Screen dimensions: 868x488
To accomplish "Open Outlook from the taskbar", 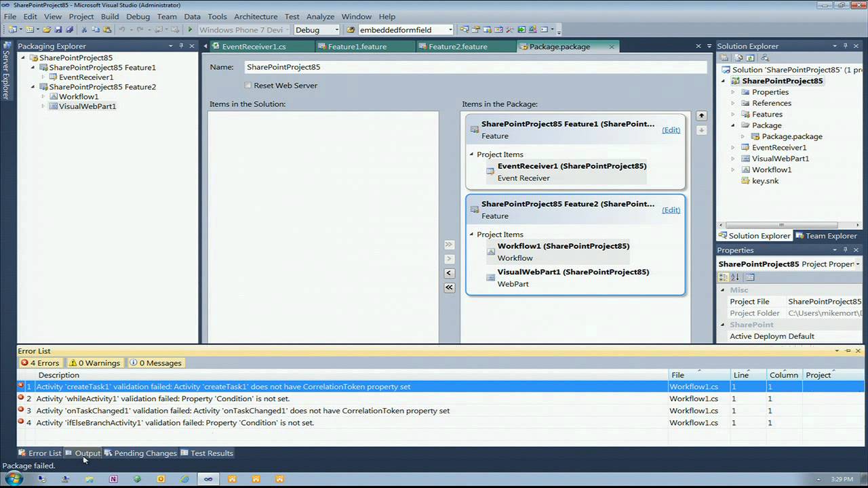I will (x=161, y=479).
